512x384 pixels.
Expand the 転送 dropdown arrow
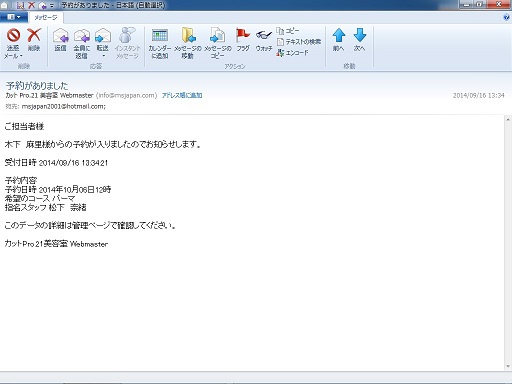click(x=103, y=56)
